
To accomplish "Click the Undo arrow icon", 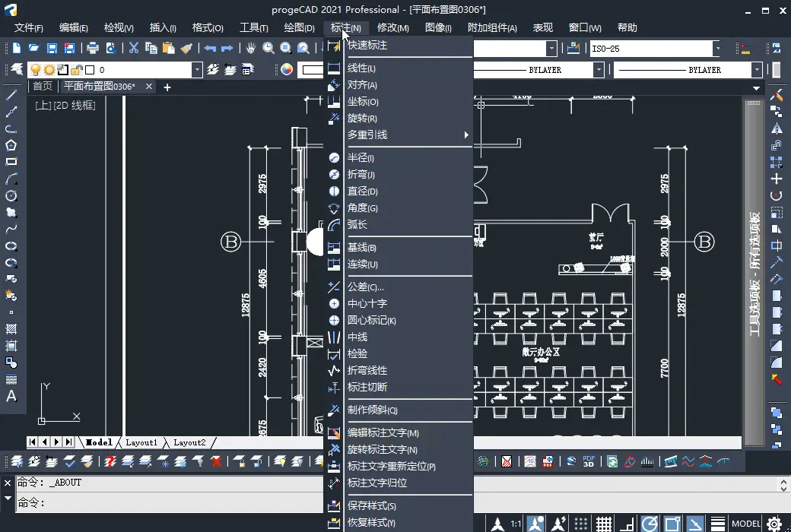I will point(210,48).
